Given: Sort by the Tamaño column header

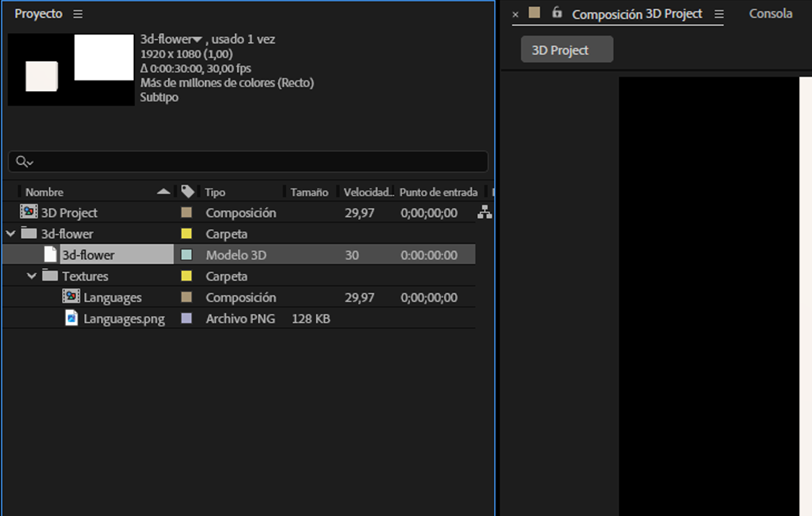Looking at the screenshot, I should point(309,192).
